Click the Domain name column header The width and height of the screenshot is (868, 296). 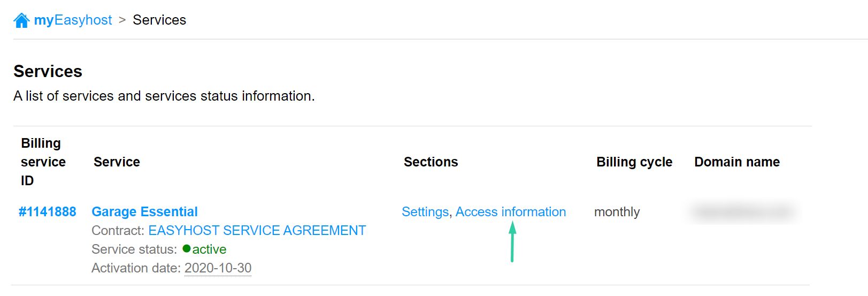point(737,162)
